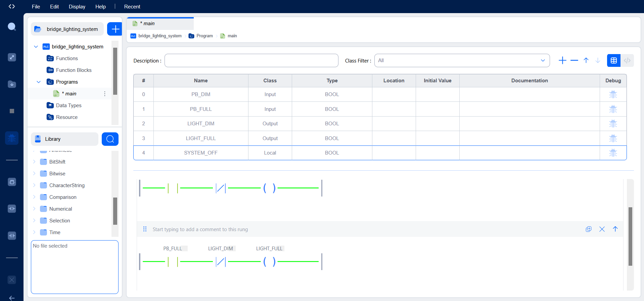Switch to code view of variables
Image resolution: width=644 pixels, height=301 pixels.
click(x=627, y=60)
